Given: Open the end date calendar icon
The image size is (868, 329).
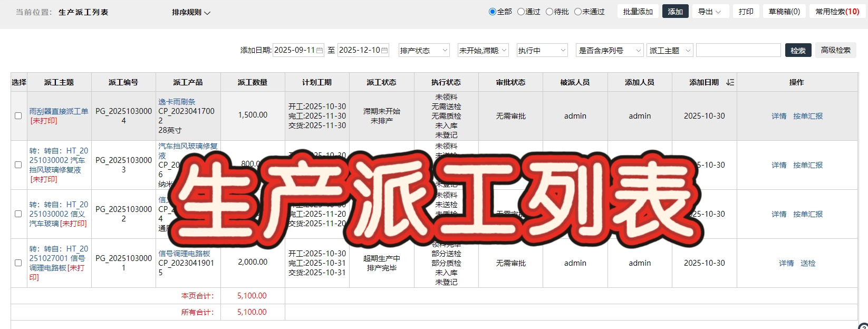Looking at the screenshot, I should pos(384,51).
